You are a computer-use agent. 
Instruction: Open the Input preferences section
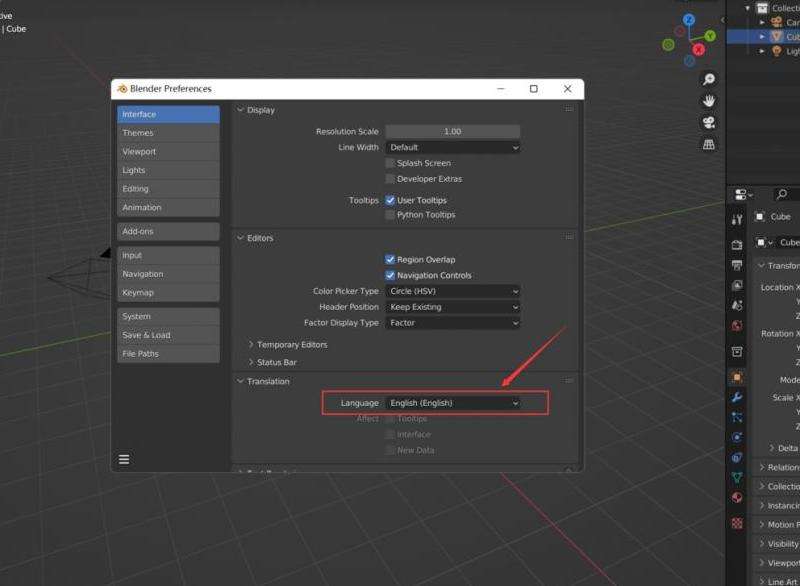[168, 255]
